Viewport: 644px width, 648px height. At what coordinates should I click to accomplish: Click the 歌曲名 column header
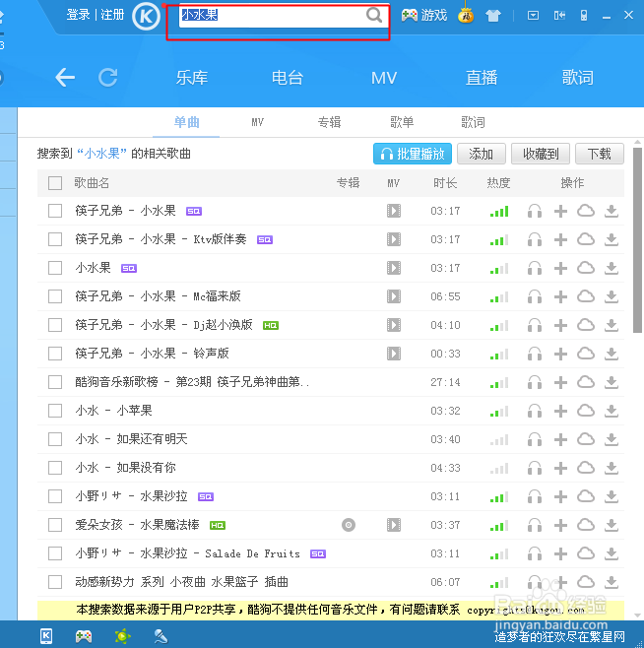(x=92, y=182)
